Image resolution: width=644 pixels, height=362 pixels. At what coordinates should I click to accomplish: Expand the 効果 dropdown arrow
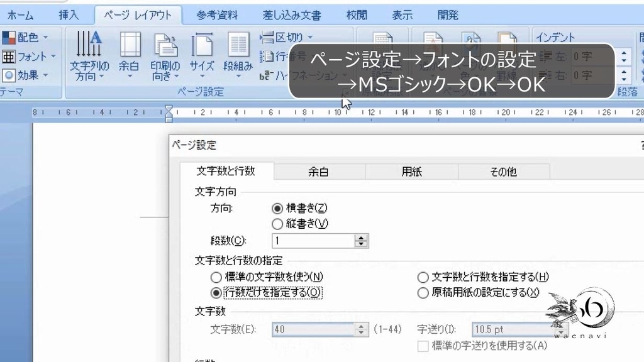click(45, 75)
